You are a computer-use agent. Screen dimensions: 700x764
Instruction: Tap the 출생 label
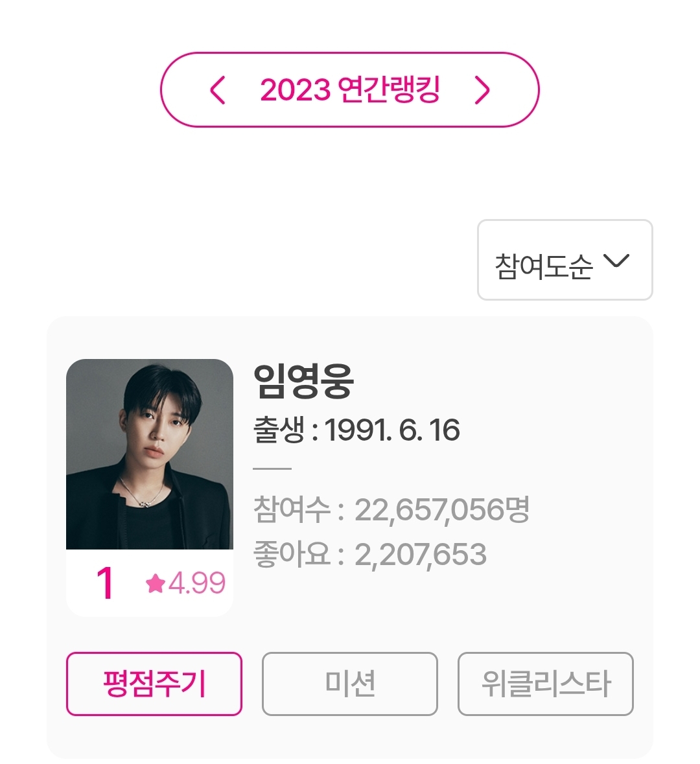coord(279,431)
